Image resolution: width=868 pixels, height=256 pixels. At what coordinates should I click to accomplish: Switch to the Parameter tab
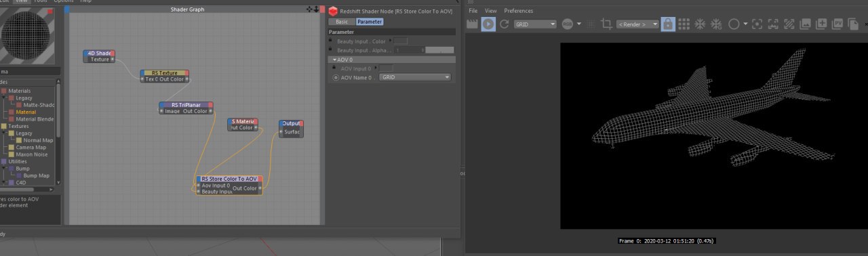(x=369, y=22)
